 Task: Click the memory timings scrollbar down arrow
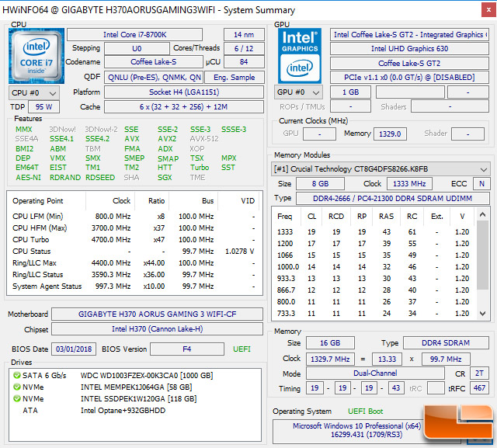[x=483, y=314]
